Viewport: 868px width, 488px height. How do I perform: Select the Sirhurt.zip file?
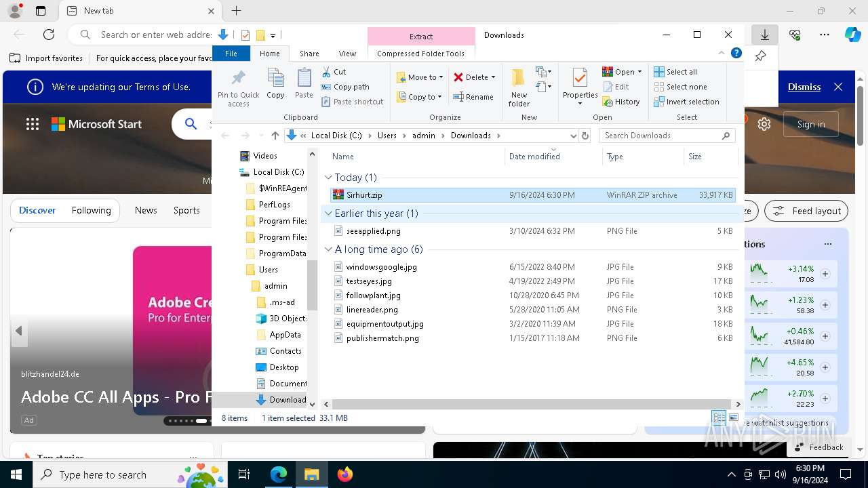click(532, 195)
